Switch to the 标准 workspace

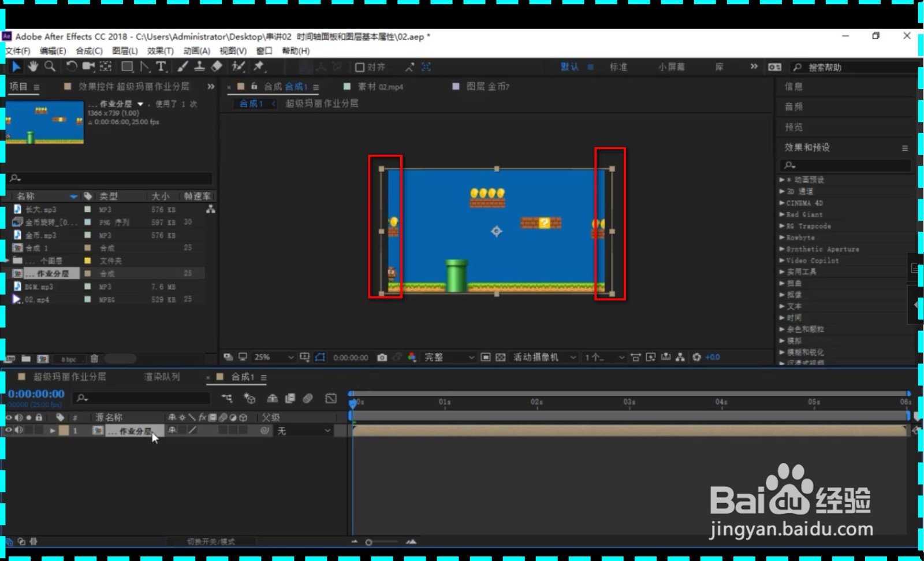coord(619,67)
